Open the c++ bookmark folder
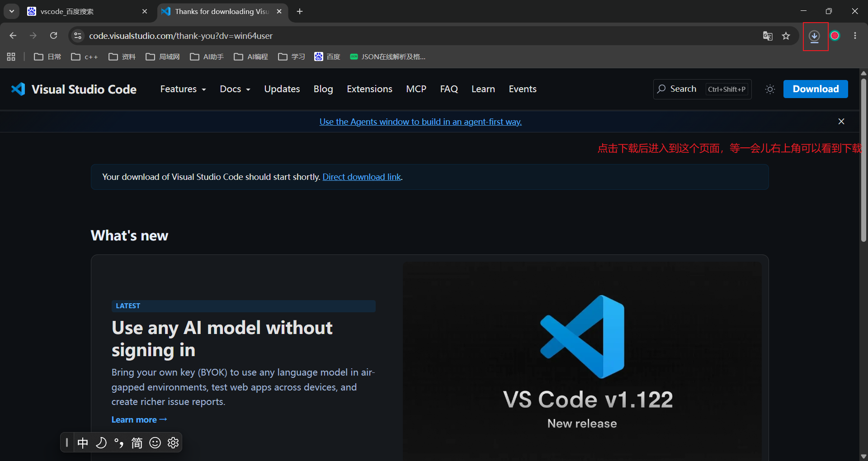Image resolution: width=868 pixels, height=461 pixels. coord(85,56)
